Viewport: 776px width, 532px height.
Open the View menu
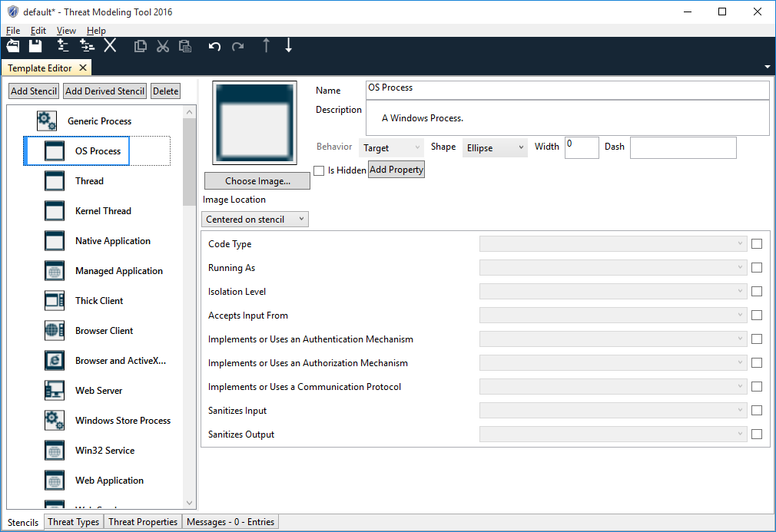tap(66, 31)
